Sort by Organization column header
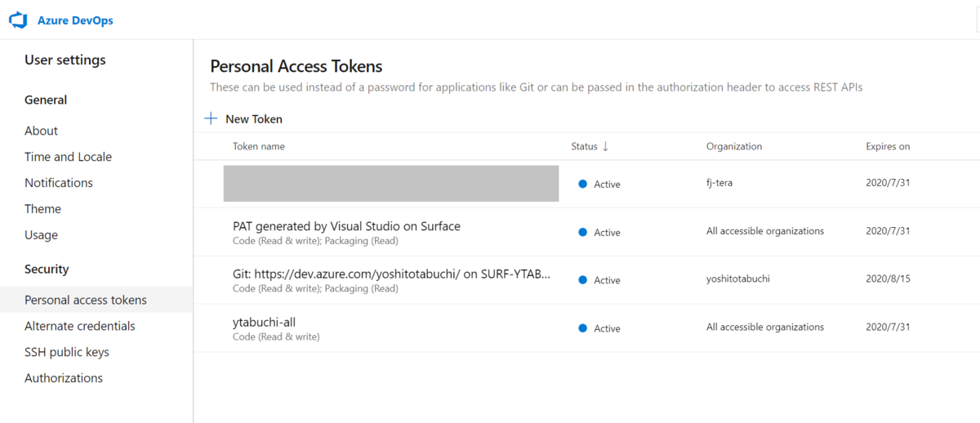Image resolution: width=980 pixels, height=423 pixels. point(733,147)
